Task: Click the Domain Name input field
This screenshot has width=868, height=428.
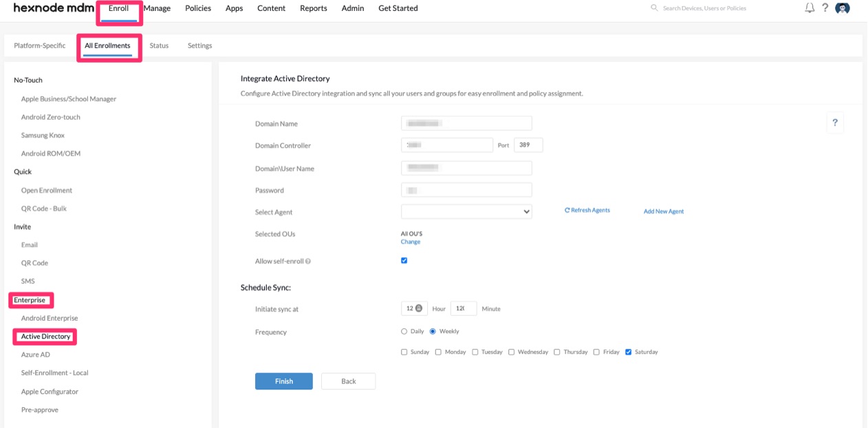Action: [x=466, y=123]
